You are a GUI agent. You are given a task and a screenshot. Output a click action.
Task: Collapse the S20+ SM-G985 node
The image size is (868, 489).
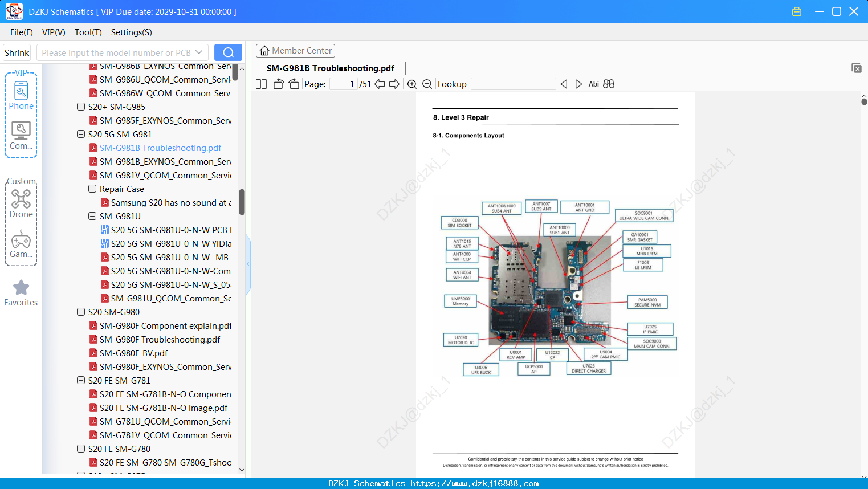[x=81, y=107]
